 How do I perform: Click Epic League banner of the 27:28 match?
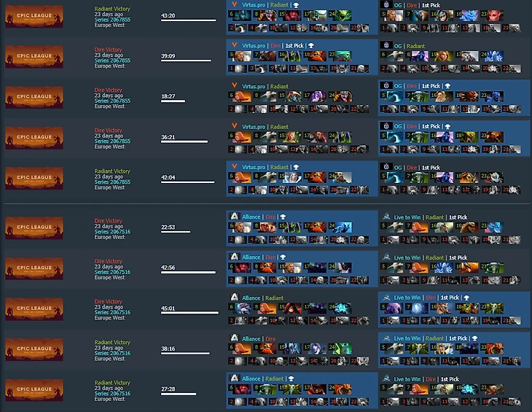click(x=34, y=389)
